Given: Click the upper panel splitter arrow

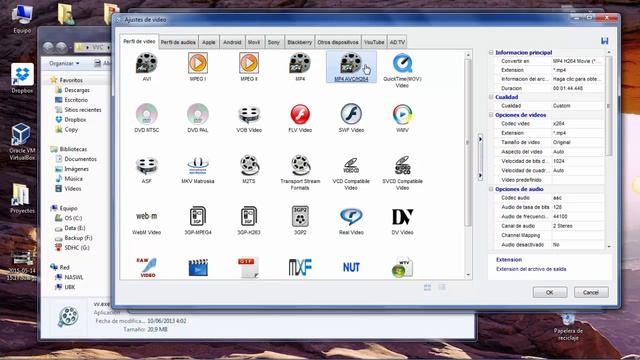Looking at the screenshot, I should 480,139.
